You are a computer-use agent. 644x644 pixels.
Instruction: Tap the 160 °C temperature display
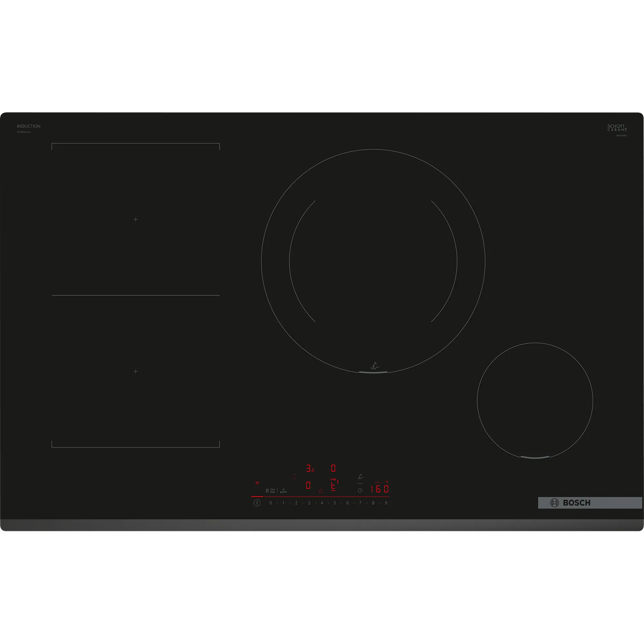380,489
